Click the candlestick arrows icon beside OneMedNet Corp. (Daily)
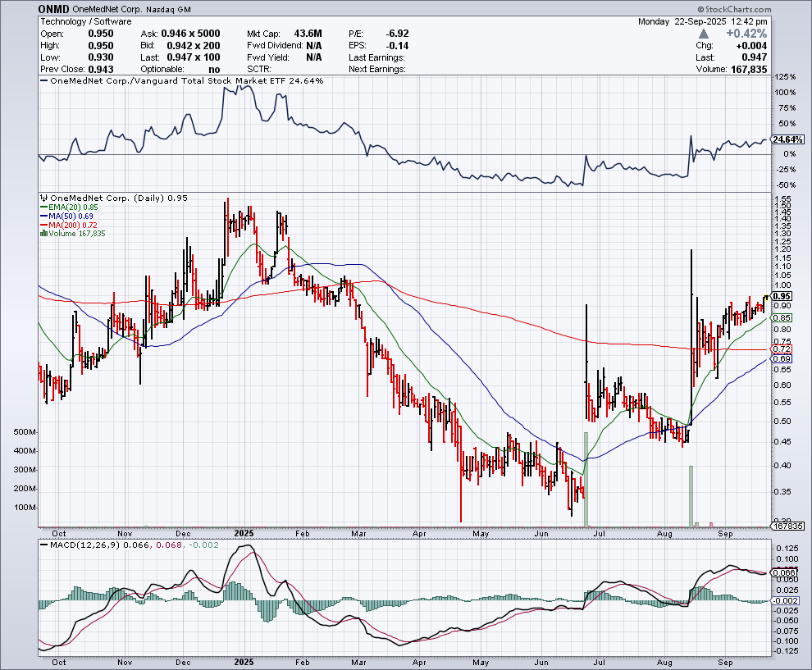This screenshot has height=670, width=812. coord(43,198)
